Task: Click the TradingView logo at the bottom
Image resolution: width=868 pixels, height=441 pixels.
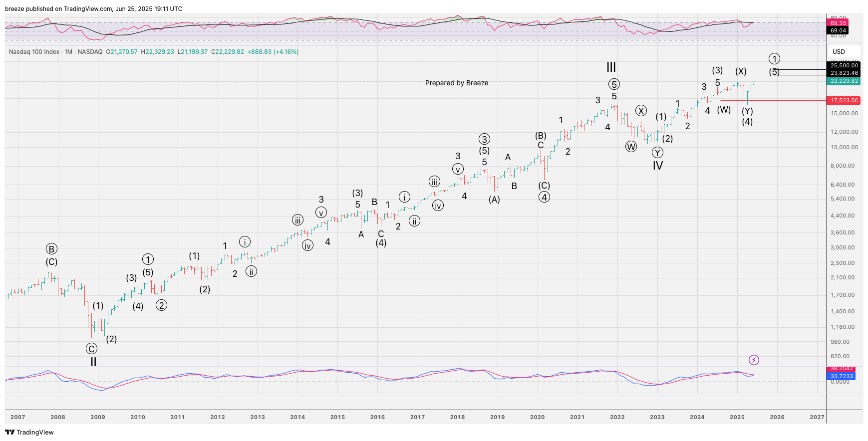Action: [x=29, y=432]
